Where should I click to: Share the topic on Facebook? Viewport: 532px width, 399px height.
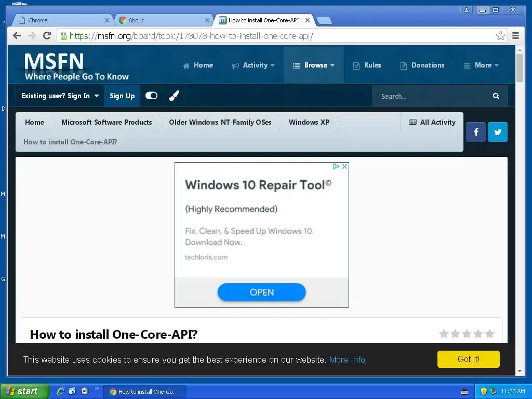(x=476, y=132)
